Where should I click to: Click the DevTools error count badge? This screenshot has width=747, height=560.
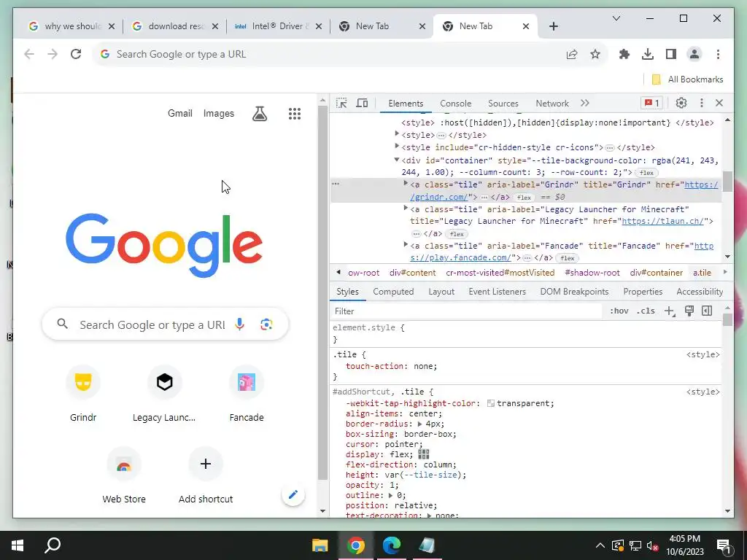(x=651, y=103)
